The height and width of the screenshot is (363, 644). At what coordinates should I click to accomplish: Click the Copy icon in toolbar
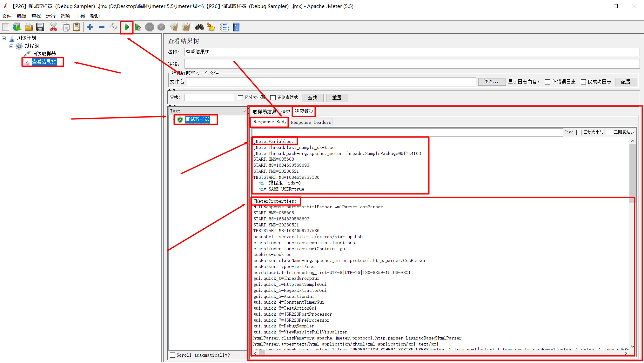point(65,27)
